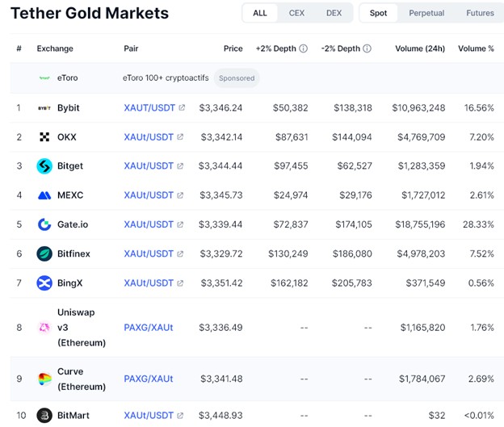This screenshot has width=504, height=427.
Task: Click the info icon beside -2% Depth
Action: (x=367, y=48)
